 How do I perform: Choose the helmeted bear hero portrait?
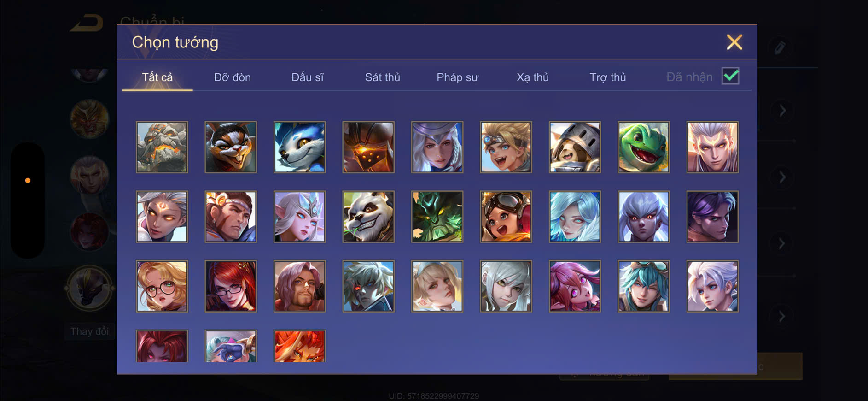(575, 147)
